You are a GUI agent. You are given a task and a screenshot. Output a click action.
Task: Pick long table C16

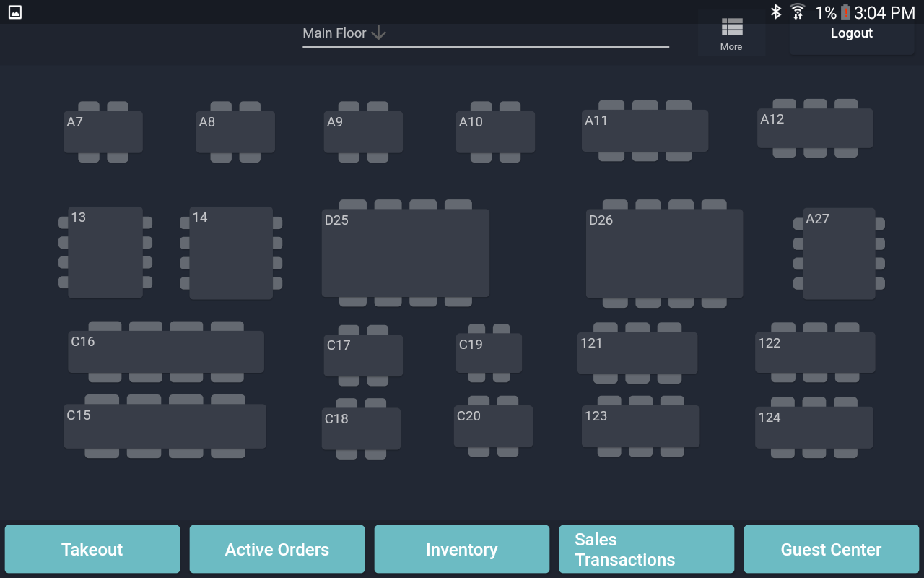tap(166, 352)
